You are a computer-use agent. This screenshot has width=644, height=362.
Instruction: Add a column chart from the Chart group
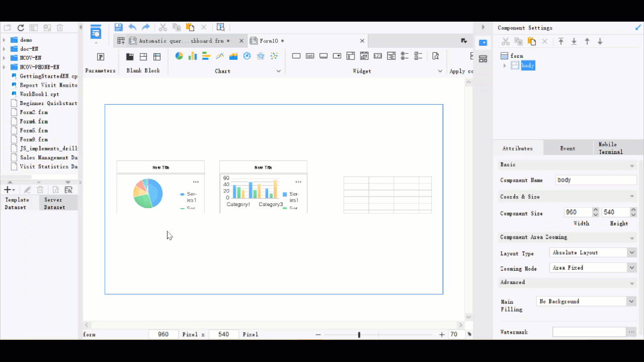[192, 56]
